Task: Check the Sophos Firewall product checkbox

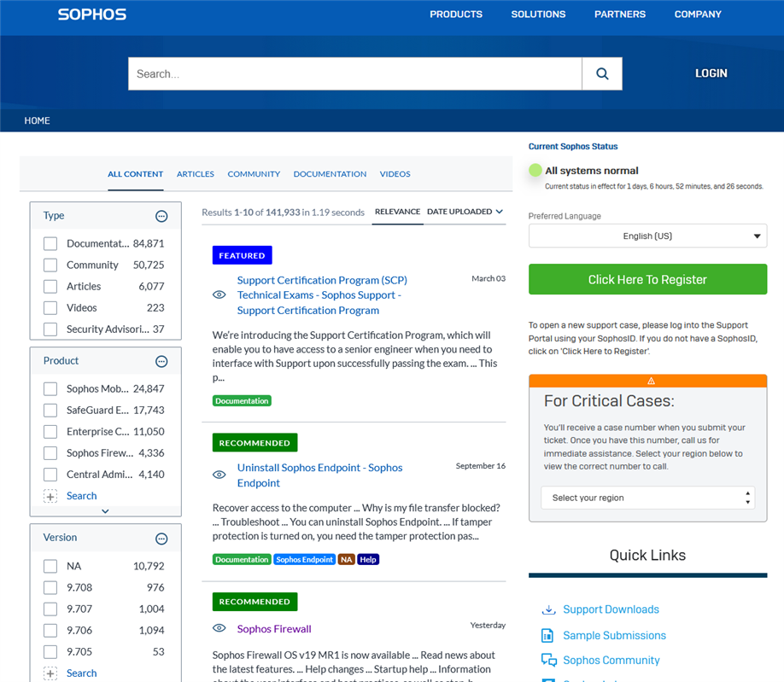Action: point(50,453)
